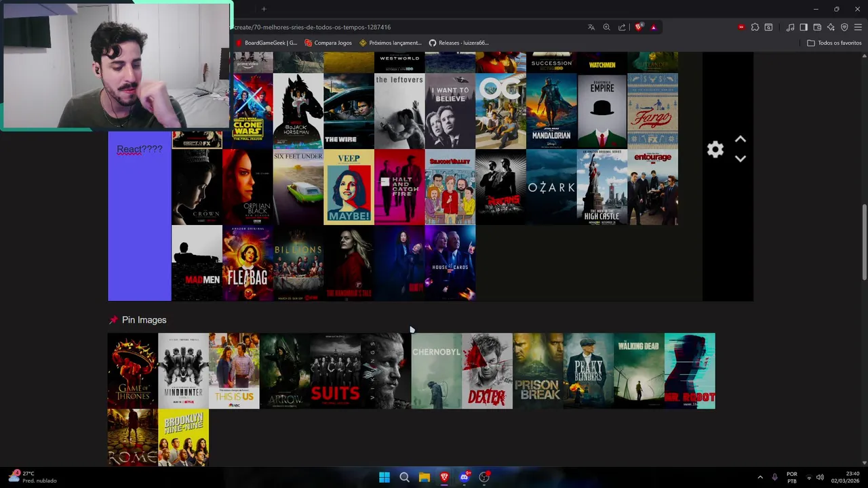Viewport: 868px width, 488px height.
Task: Select the Vikings poster
Action: pos(386,371)
